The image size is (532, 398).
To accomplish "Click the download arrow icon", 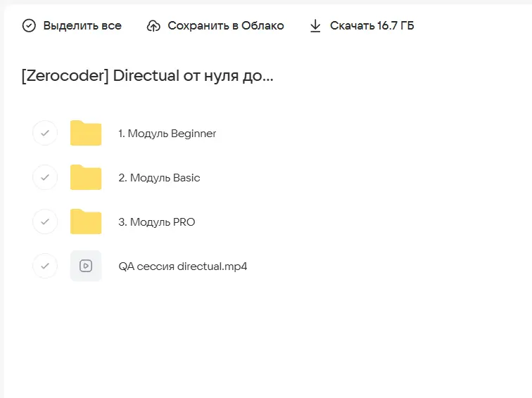I will 315,26.
